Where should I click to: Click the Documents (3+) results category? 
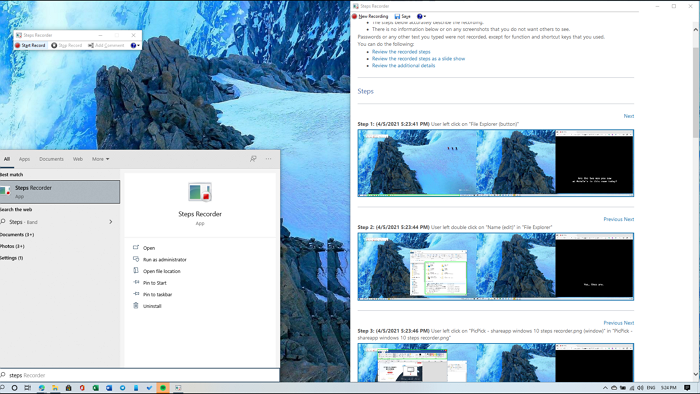[17, 234]
